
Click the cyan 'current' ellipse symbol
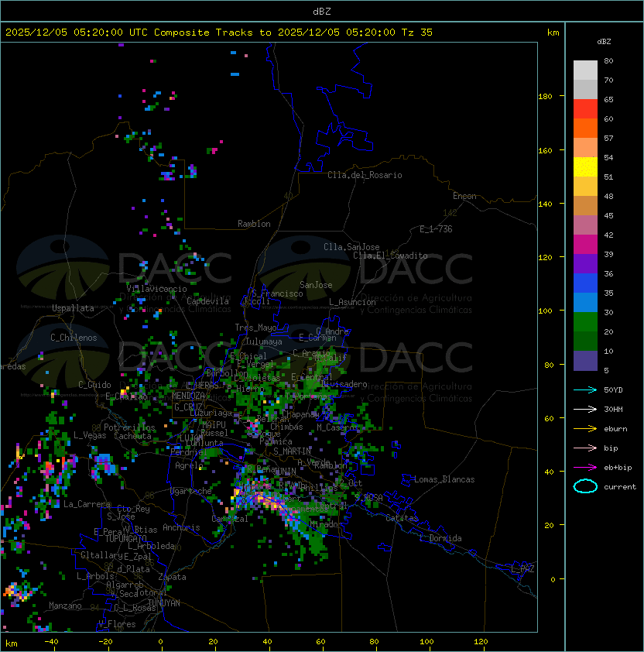click(x=585, y=486)
